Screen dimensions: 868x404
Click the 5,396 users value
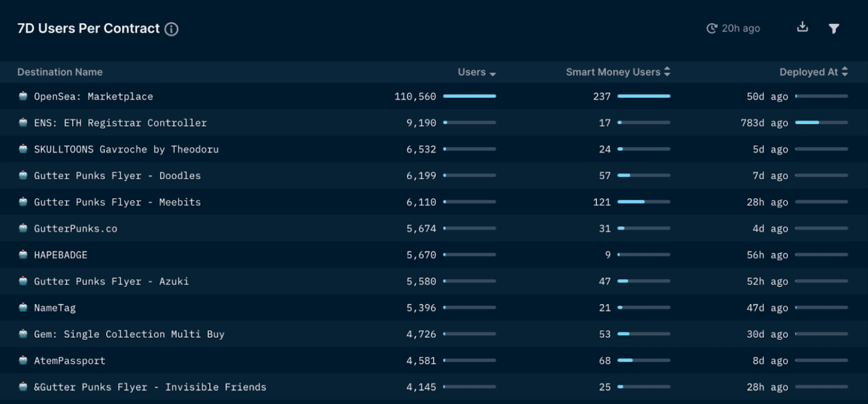point(421,308)
